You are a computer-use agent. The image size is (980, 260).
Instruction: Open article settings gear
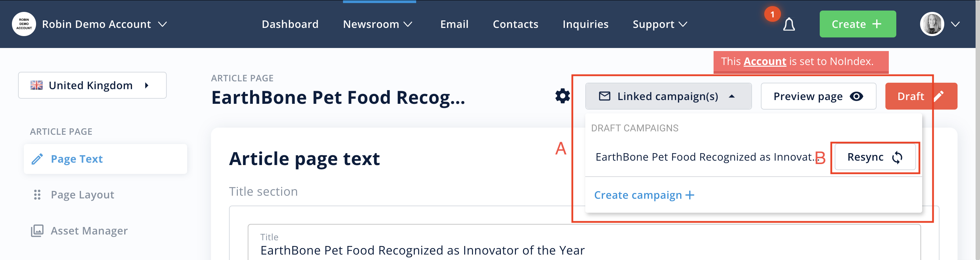point(562,96)
